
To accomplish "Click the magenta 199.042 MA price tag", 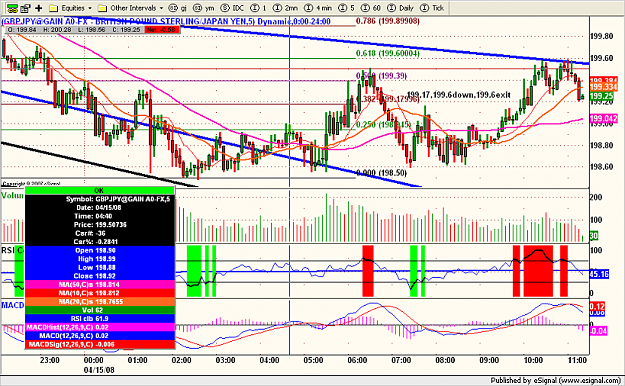I will (x=603, y=118).
